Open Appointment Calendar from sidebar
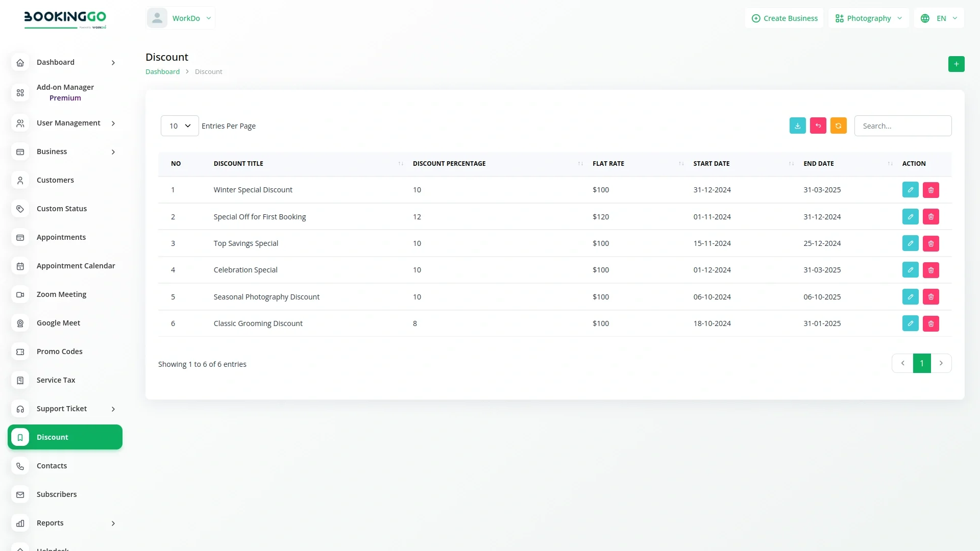This screenshot has width=980, height=551. click(76, 266)
